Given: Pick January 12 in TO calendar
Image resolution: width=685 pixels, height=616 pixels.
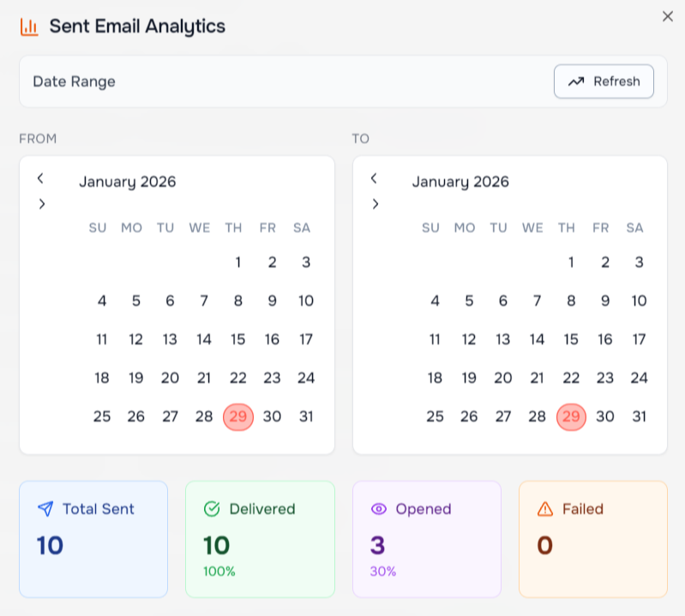Looking at the screenshot, I should point(468,339).
